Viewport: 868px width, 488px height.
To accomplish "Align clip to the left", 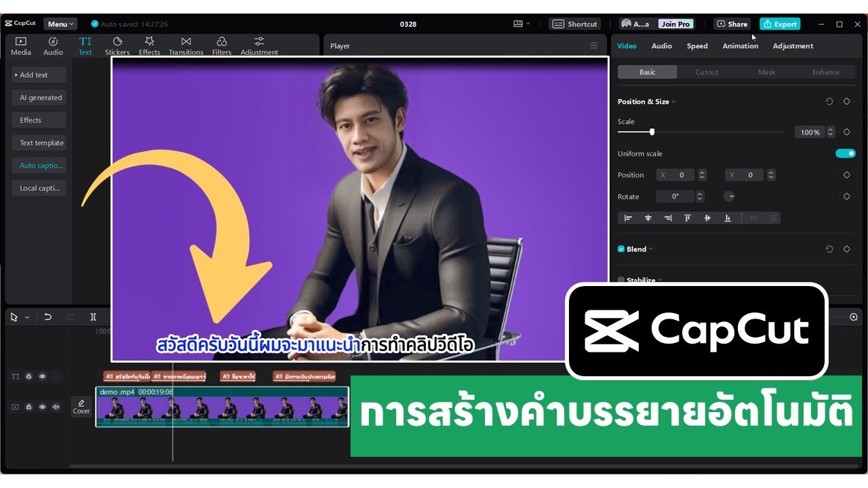I will pos(628,218).
